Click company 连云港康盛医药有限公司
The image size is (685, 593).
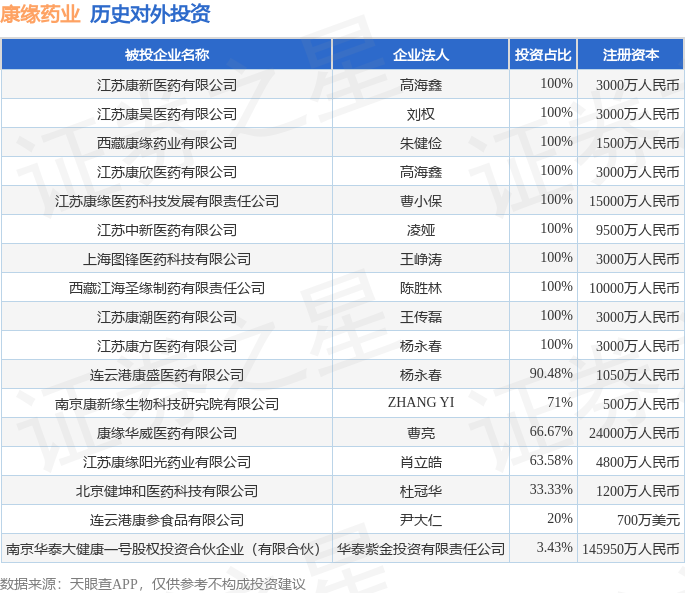click(167, 375)
